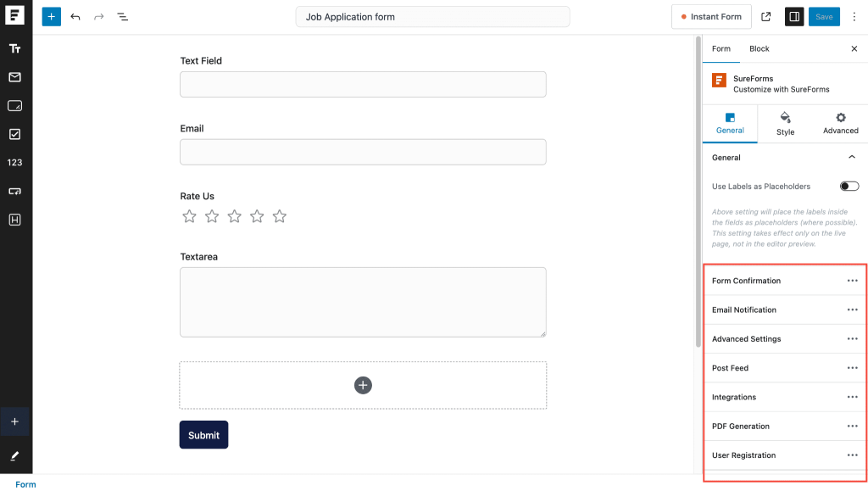Viewport: 868px width, 491px height.
Task: Open the Advanced settings tab
Action: tap(840, 124)
